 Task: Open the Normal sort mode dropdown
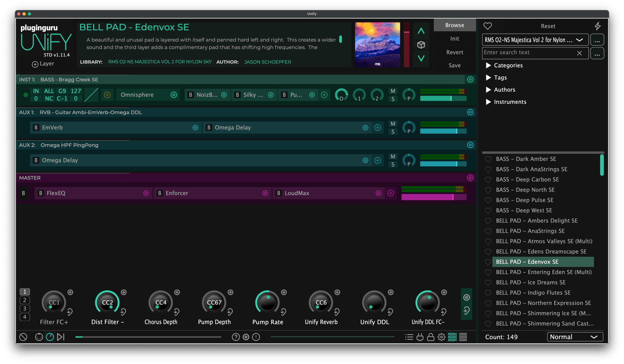(x=575, y=337)
